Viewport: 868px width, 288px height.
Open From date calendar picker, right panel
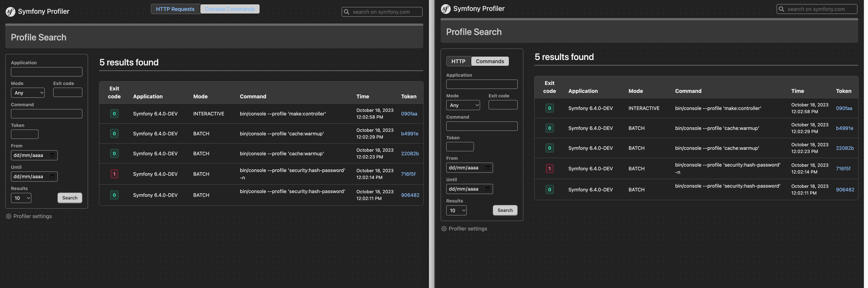coord(488,168)
